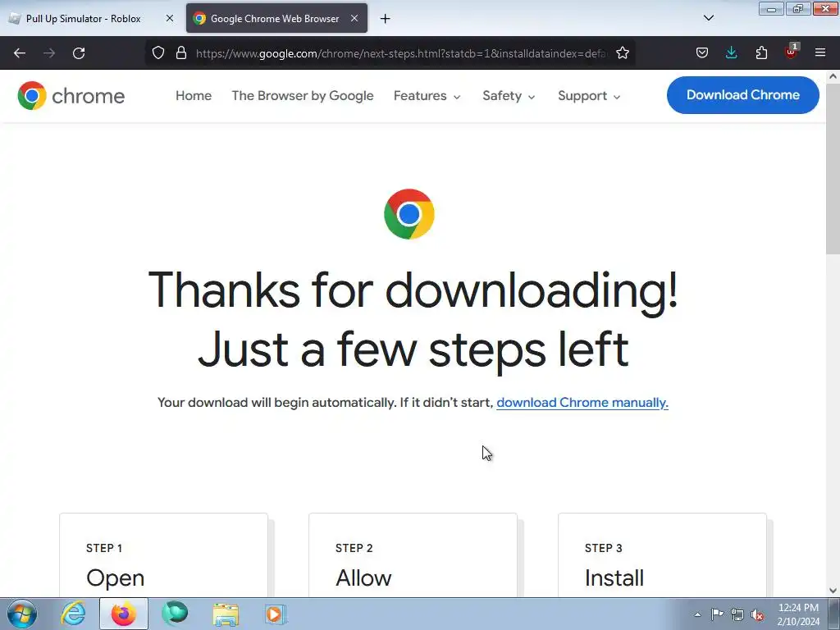Bookmark this page with the star icon

point(623,53)
